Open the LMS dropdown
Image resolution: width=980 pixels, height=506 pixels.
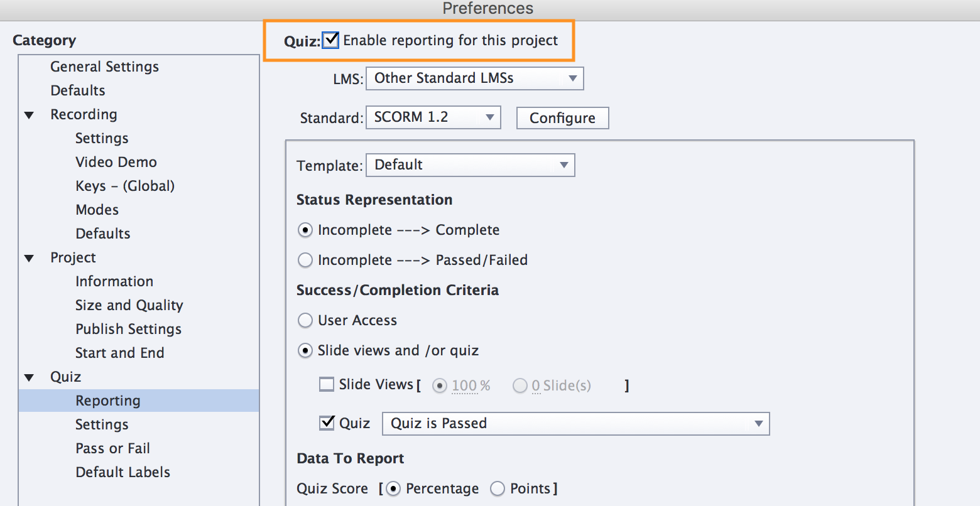click(474, 78)
